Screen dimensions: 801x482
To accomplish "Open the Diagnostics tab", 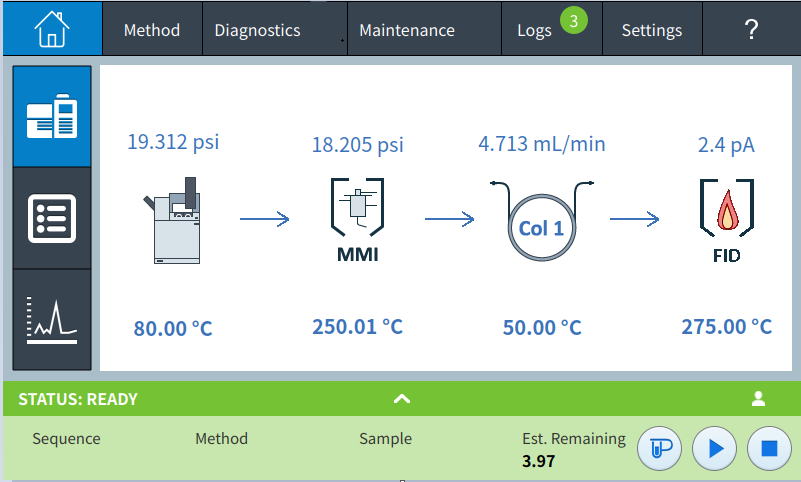I will (275, 30).
